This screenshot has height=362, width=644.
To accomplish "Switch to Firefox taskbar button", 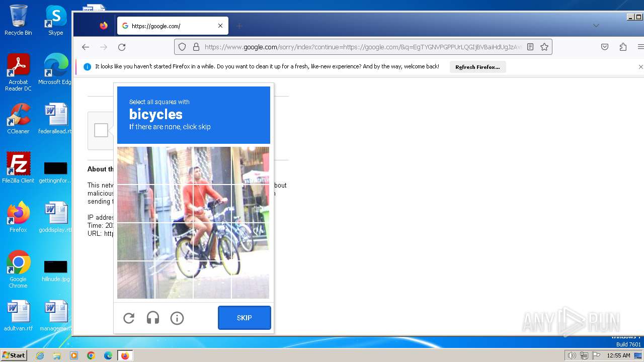I will point(125,355).
